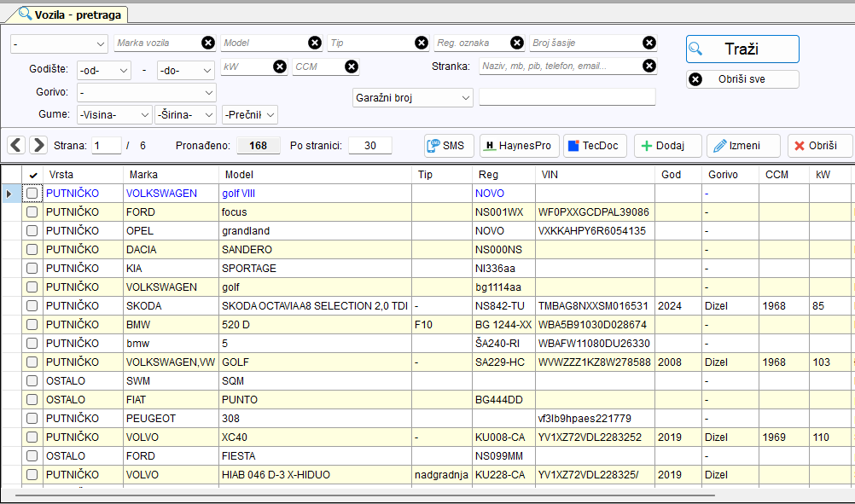Open TecDoc catalog
Screen dimensions: 855x504
pyautogui.click(x=595, y=146)
